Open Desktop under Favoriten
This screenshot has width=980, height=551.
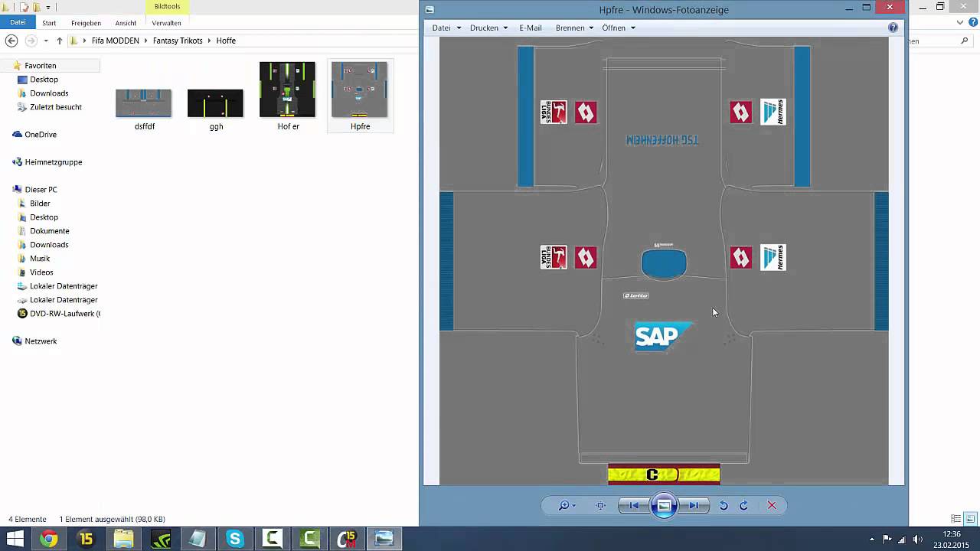44,80
